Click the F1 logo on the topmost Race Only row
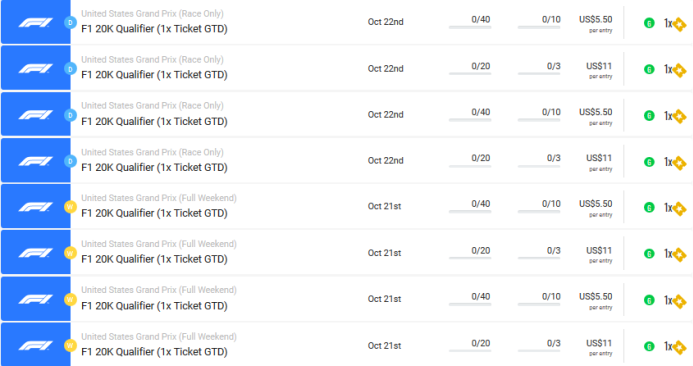This screenshot has height=366, width=693. (36, 22)
